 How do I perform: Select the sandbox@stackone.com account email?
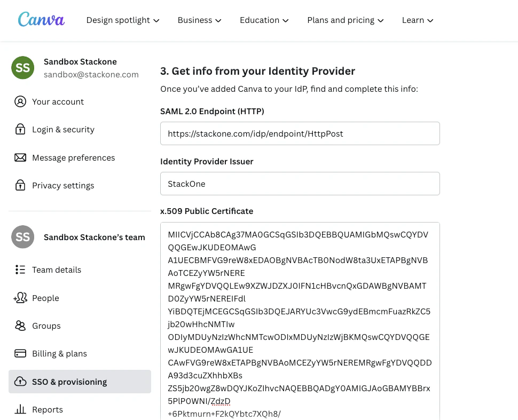coord(91,74)
